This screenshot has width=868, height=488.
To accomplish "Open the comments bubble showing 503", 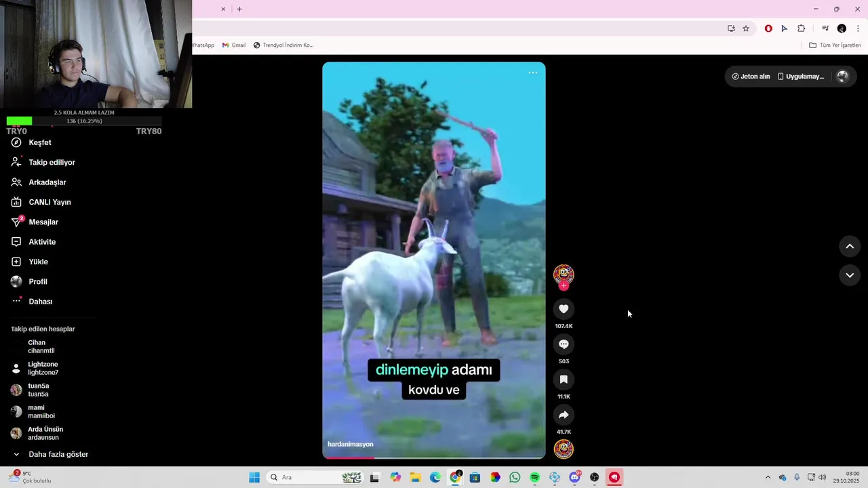I will [x=564, y=344].
